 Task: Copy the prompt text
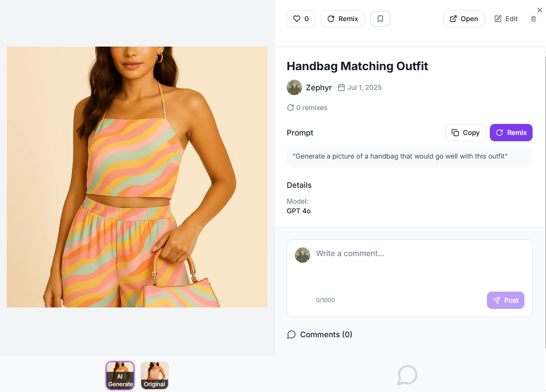(x=465, y=133)
